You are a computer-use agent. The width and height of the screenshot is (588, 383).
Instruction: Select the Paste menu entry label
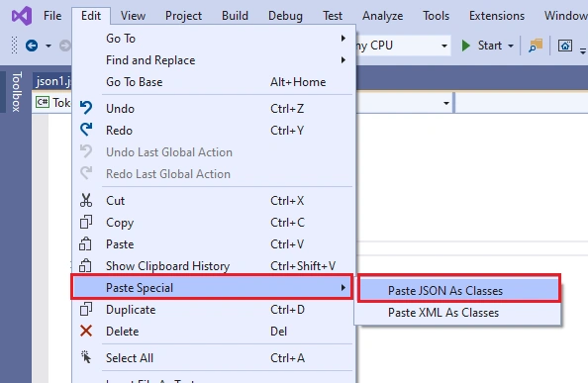pyautogui.click(x=120, y=244)
